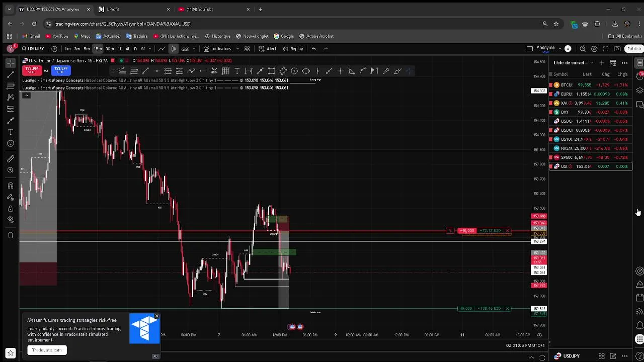Toggle lock all drawing tools

click(11, 209)
